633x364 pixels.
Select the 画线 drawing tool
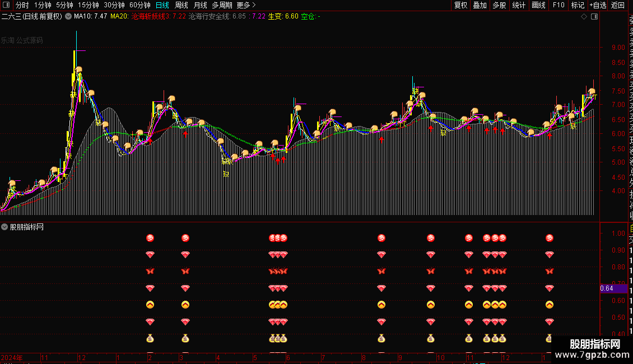[538, 5]
